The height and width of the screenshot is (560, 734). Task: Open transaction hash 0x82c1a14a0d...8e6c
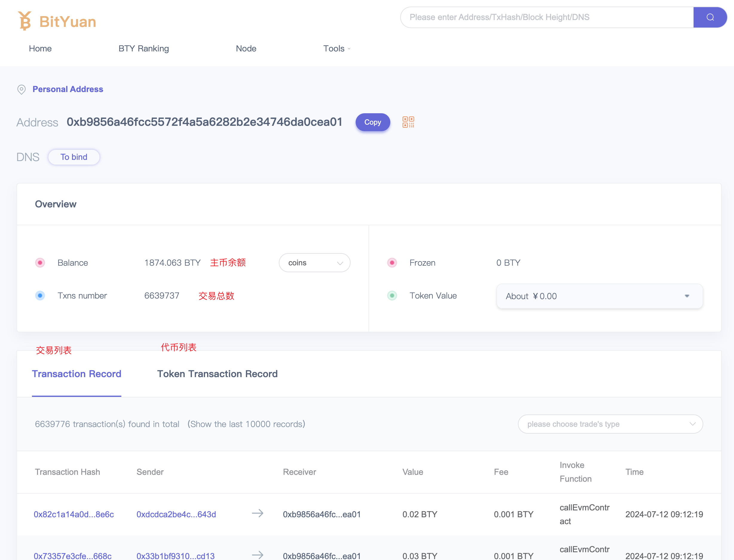tap(74, 514)
